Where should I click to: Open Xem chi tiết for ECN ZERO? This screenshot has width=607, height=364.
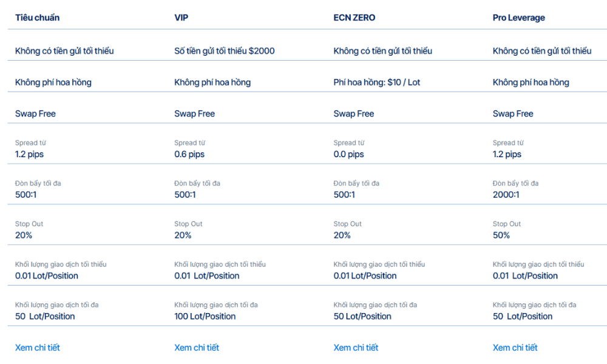point(356,348)
